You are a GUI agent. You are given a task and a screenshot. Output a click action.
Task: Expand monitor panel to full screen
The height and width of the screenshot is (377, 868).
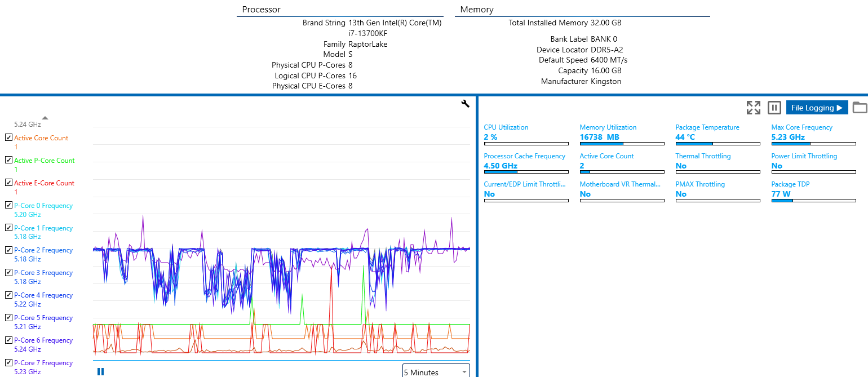(754, 108)
